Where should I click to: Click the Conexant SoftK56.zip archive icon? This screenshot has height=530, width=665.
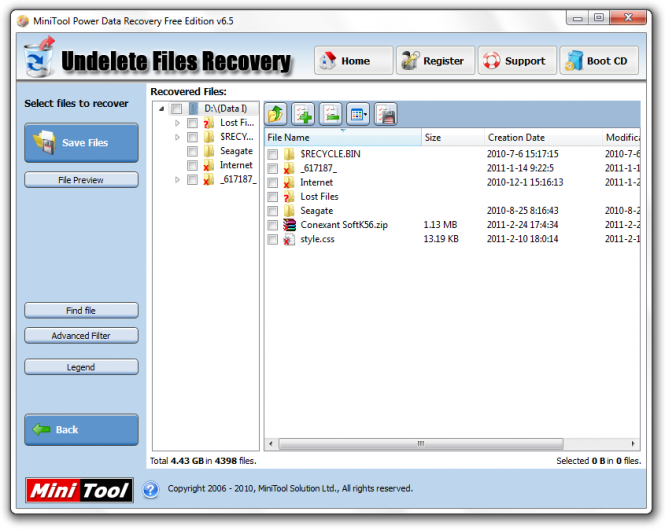point(289,225)
